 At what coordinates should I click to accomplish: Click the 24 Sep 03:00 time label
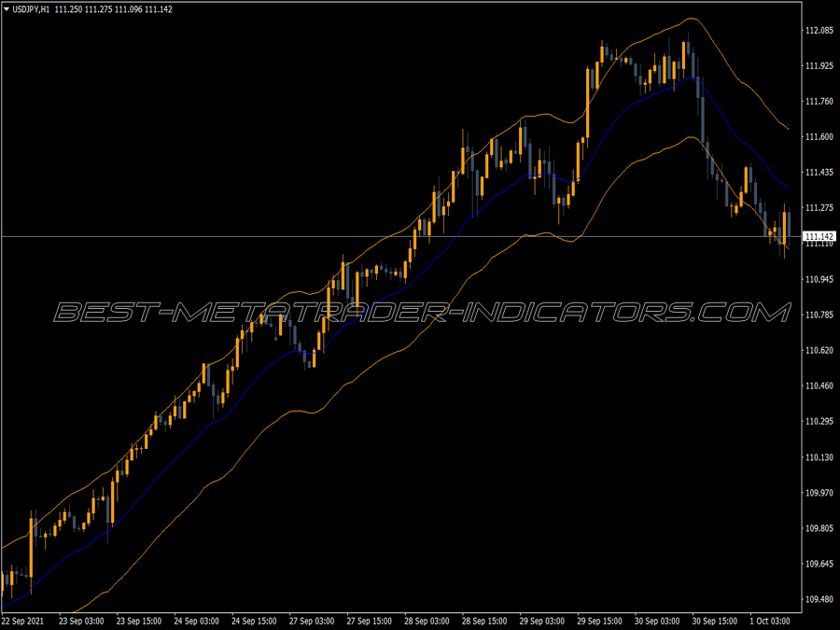coord(196,622)
